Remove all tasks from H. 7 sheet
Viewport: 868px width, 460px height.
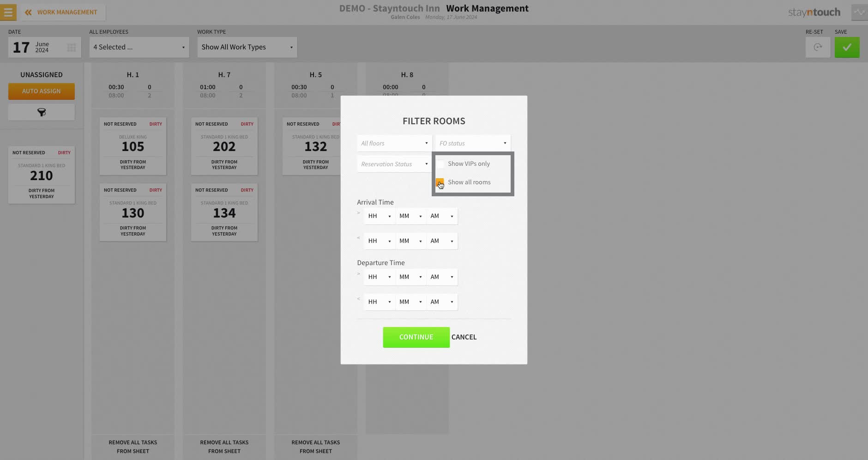[224, 447]
